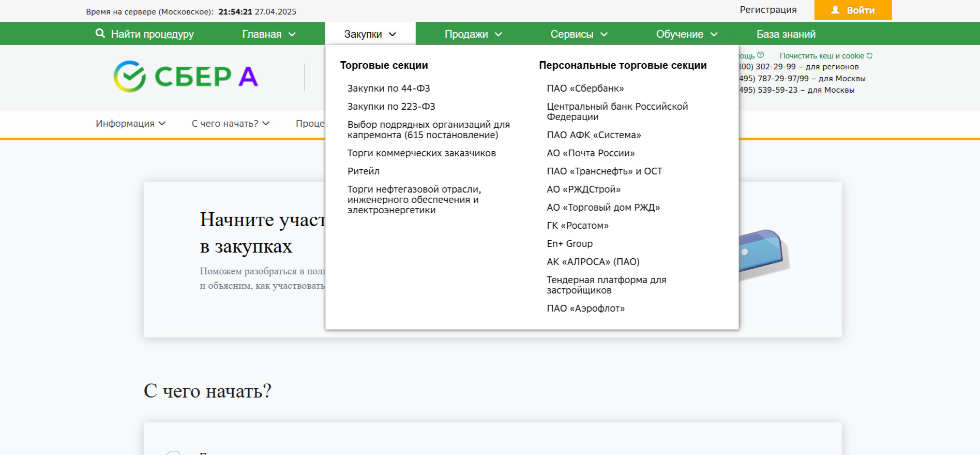The height and width of the screenshot is (455, 980).
Task: Click the Торговые секции heading
Action: pos(384,65)
